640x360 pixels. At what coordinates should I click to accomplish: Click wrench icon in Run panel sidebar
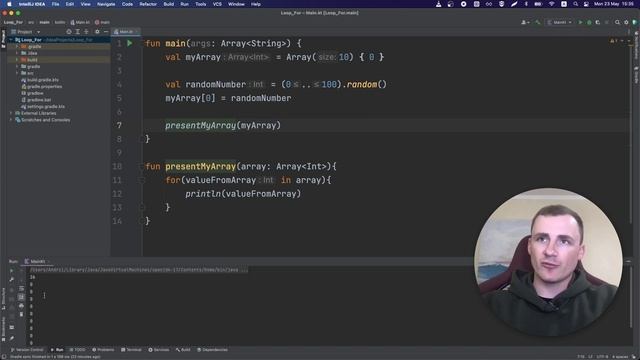pyautogui.click(x=11, y=280)
